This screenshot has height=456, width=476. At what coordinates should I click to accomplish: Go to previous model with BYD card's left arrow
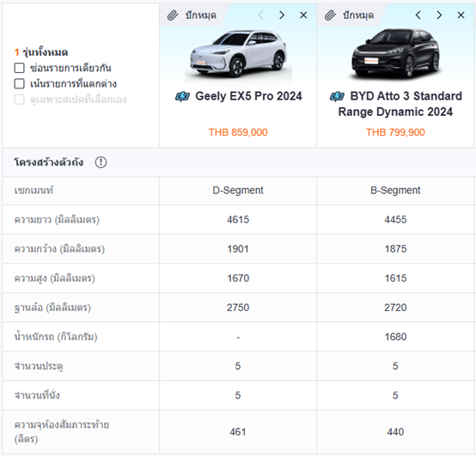pyautogui.click(x=418, y=15)
